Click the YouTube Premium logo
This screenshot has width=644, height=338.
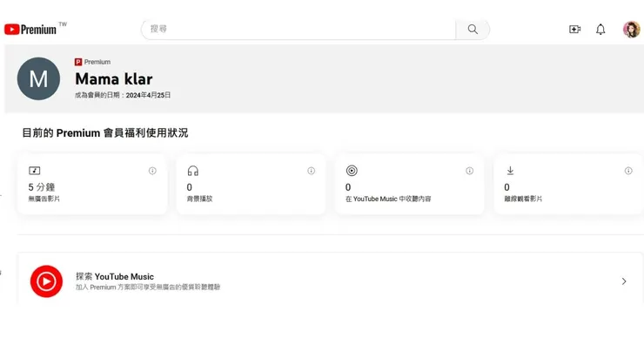point(30,30)
